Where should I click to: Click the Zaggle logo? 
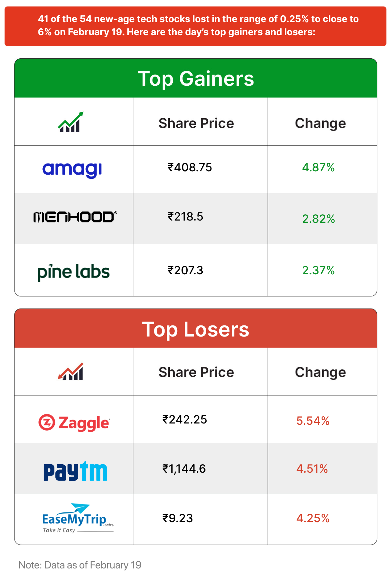[74, 423]
